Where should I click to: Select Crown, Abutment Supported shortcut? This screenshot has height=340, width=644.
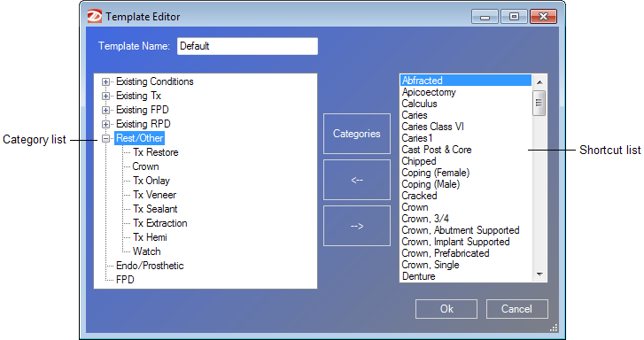(461, 230)
